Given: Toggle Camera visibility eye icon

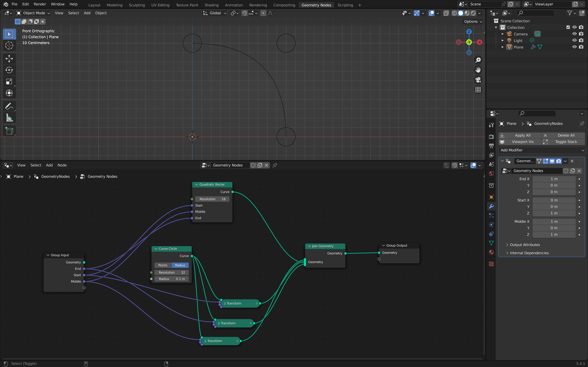Looking at the screenshot, I should coord(574,34).
